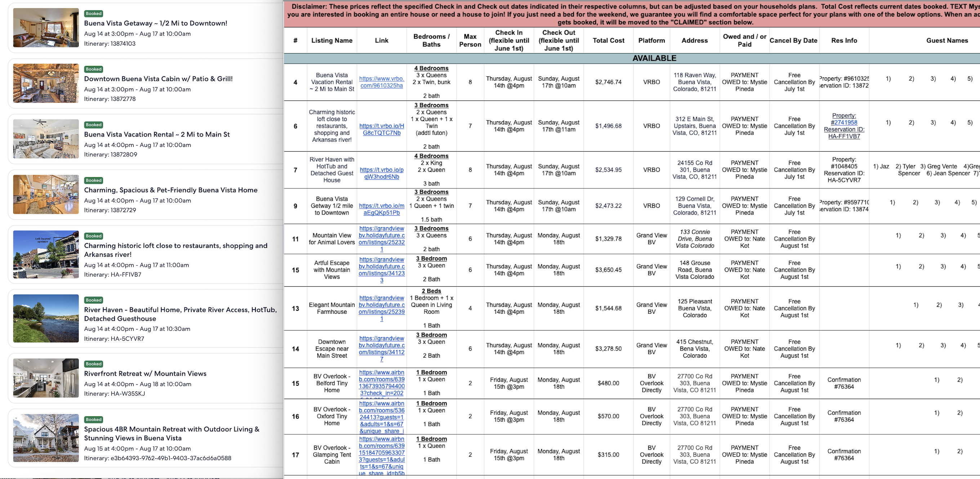Click the Platform column header
The height and width of the screenshot is (479, 980).
(x=651, y=40)
